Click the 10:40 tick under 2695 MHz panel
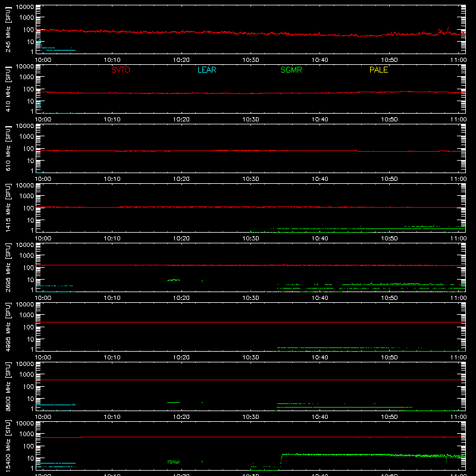The width and height of the screenshot is (476, 476). (x=320, y=298)
